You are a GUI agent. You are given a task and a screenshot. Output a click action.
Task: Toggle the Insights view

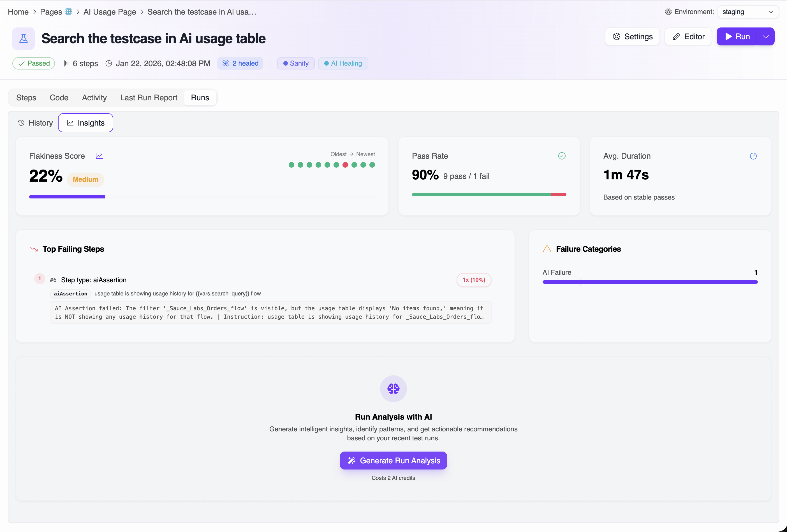tap(85, 122)
